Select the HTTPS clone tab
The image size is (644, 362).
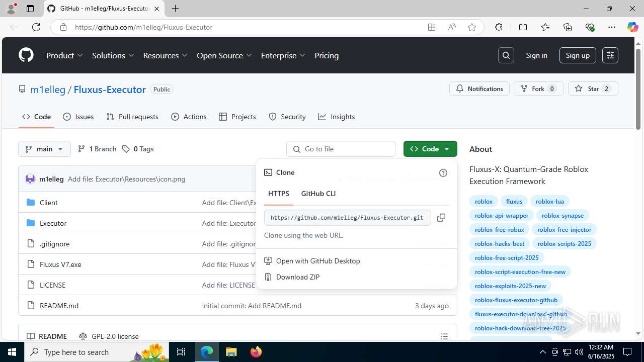279,194
